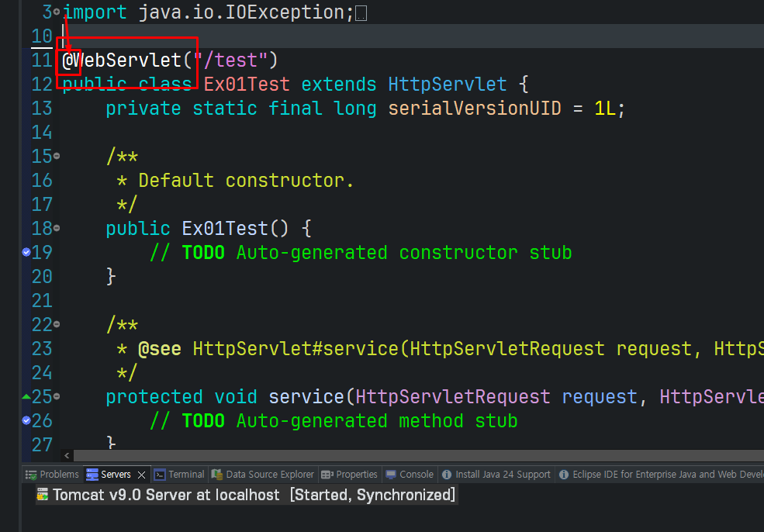Switch to the Terminal tab
This screenshot has width=764, height=532.
[x=179, y=474]
